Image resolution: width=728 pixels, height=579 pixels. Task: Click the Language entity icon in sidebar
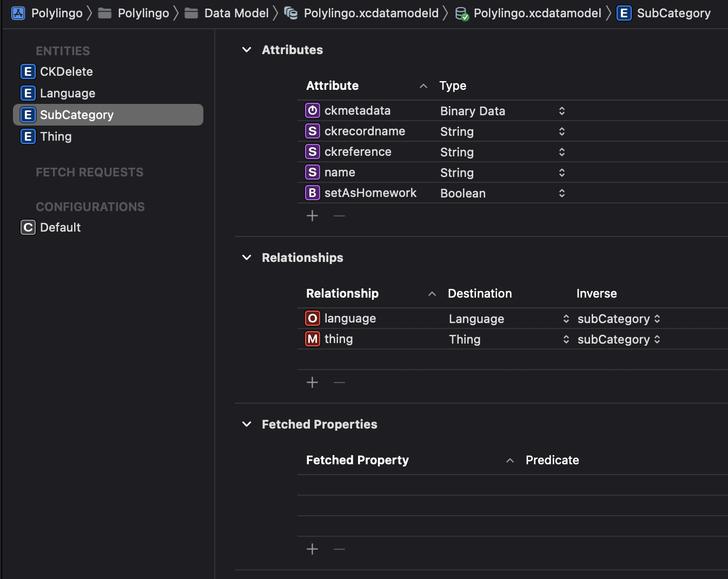tap(28, 93)
